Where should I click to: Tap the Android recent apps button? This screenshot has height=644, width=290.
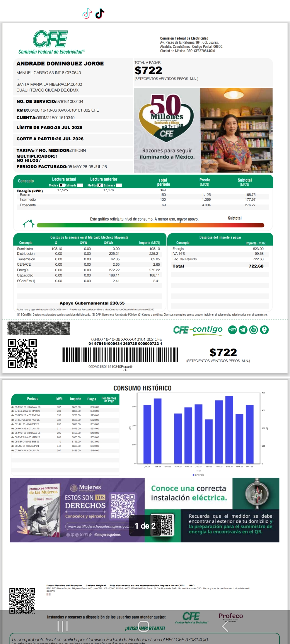tap(63, 626)
